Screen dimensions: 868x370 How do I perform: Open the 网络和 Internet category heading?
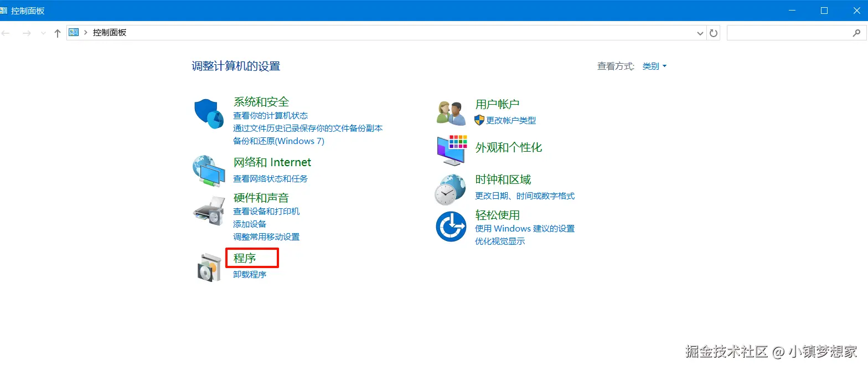[272, 162]
